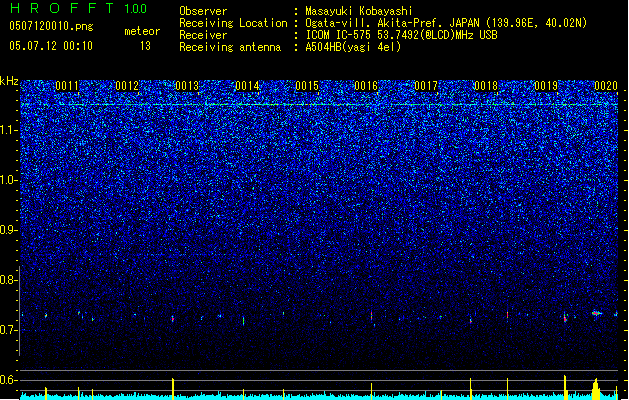Select the file name 0507120010.png

click(51, 26)
